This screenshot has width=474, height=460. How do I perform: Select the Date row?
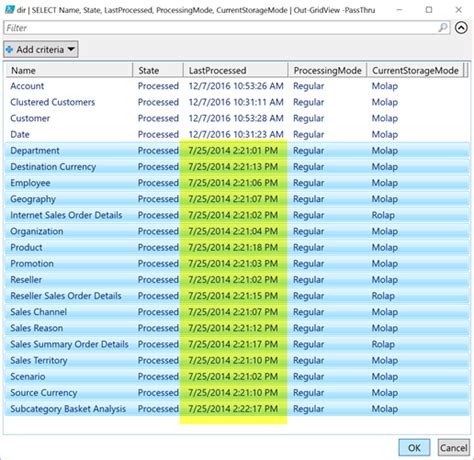click(x=237, y=134)
